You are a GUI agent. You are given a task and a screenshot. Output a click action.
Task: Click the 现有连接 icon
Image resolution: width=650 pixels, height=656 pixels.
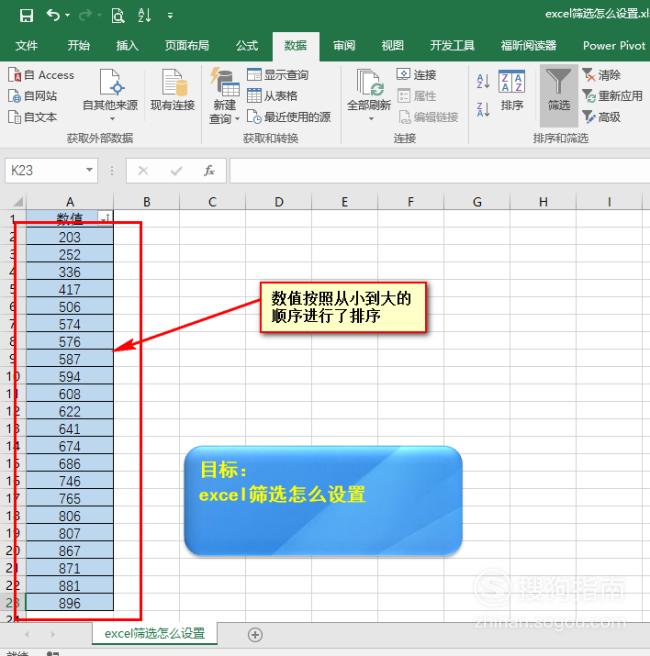click(x=173, y=90)
